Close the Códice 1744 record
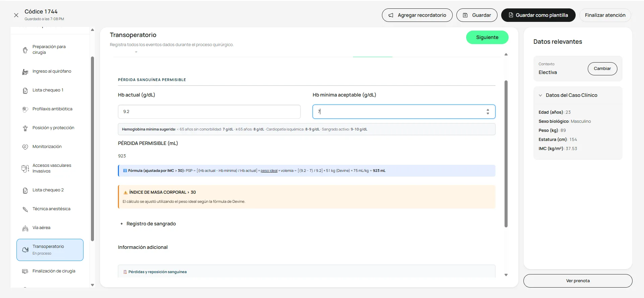Viewport: 644px width, 298px height. 16,15
